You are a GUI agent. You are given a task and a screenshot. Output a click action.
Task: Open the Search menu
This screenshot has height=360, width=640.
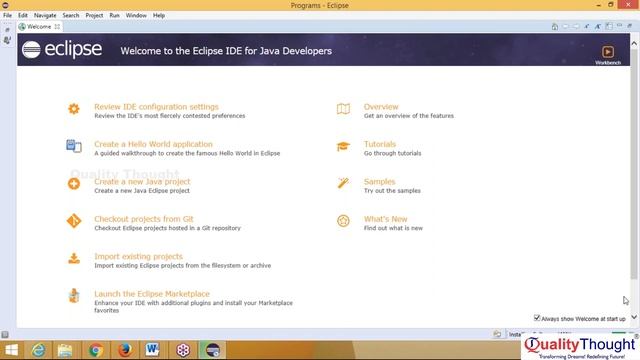tap(71, 16)
